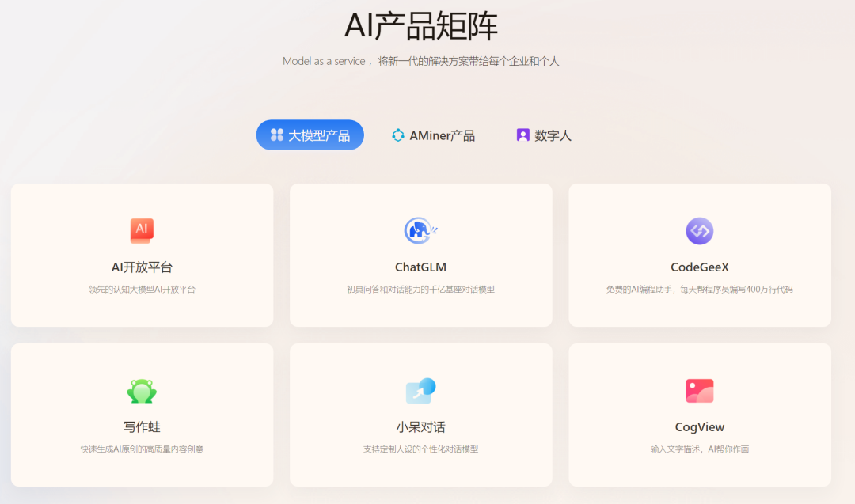This screenshot has width=855, height=504.
Task: Click the text 支持定制人设的个性化对话模型
Action: pyautogui.click(x=420, y=449)
